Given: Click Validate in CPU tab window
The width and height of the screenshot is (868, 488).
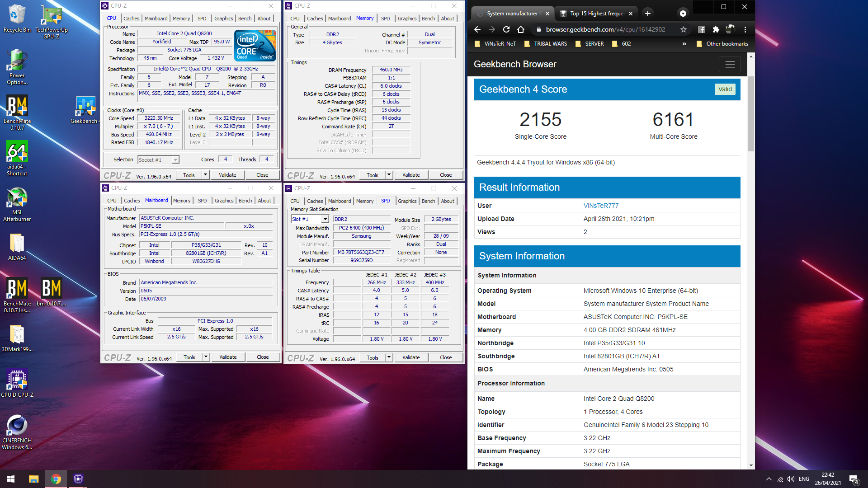Looking at the screenshot, I should [227, 175].
